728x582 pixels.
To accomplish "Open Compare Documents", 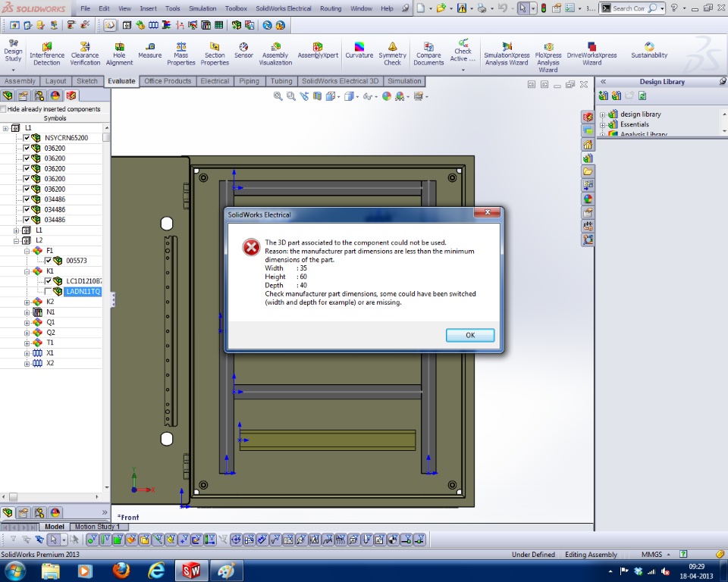I will [428, 54].
